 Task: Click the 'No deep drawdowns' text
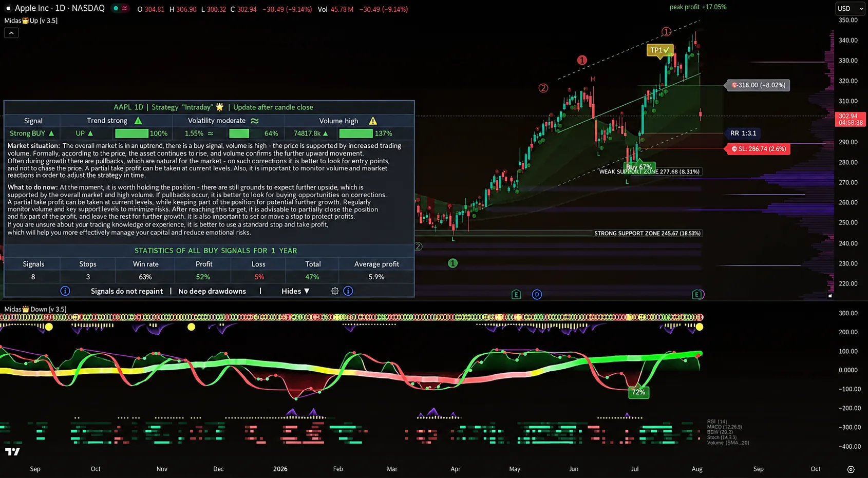tap(212, 291)
